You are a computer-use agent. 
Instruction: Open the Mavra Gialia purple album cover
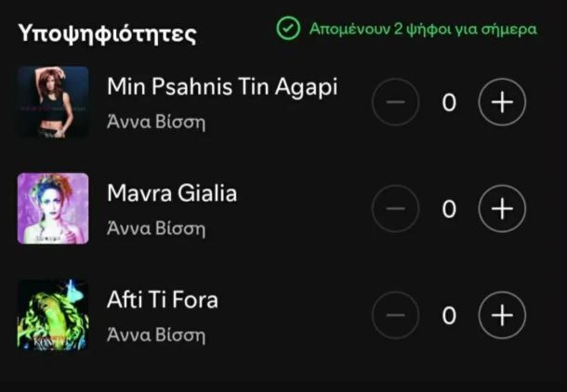tap(53, 208)
